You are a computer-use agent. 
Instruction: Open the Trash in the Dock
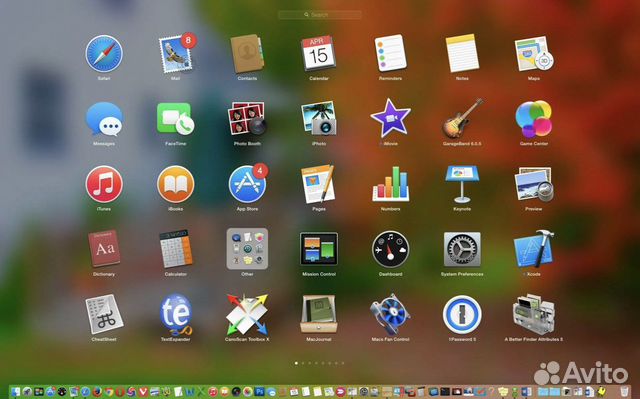tap(624, 392)
